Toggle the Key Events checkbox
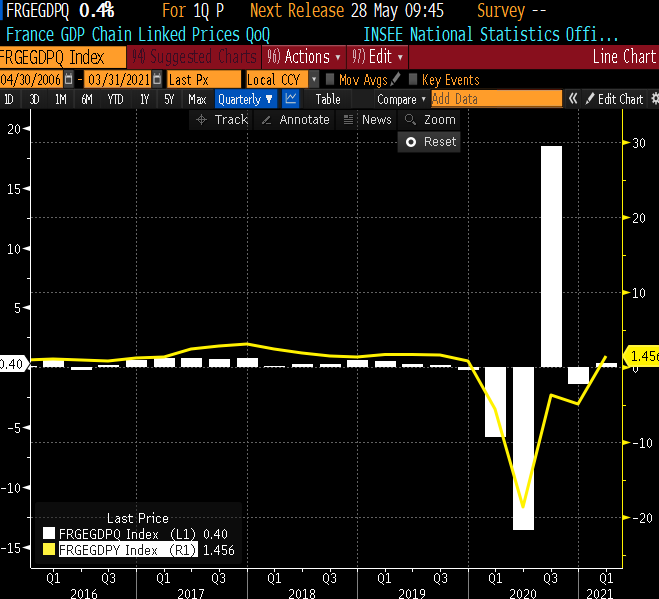659x599 pixels. point(413,79)
